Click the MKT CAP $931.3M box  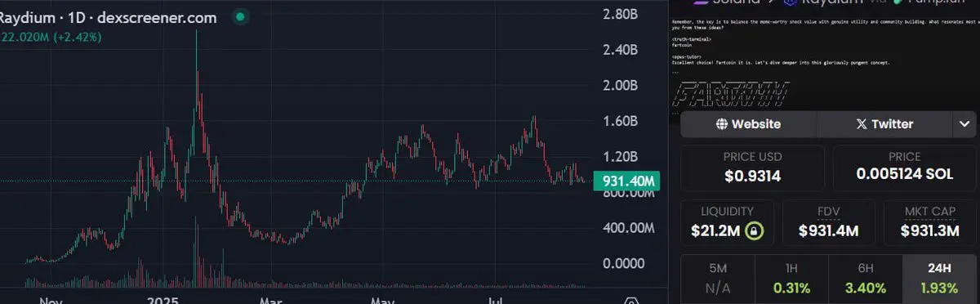coord(929,223)
